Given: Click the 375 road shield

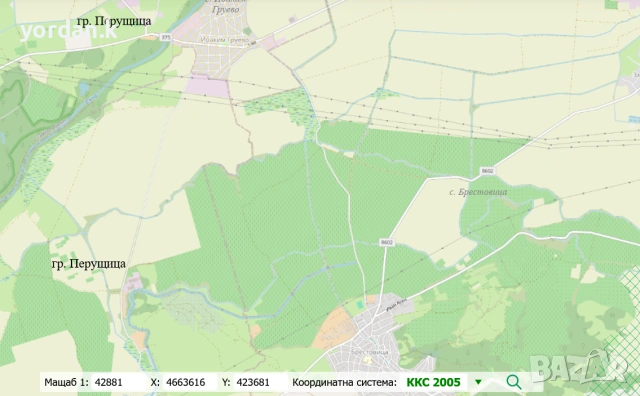Looking at the screenshot, I should pos(165,37).
